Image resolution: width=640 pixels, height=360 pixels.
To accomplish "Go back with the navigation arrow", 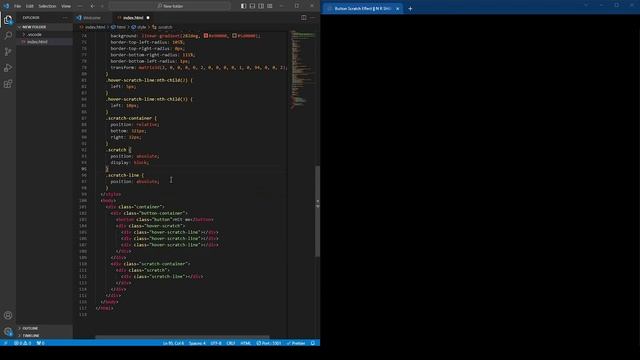I will tap(92, 6).
